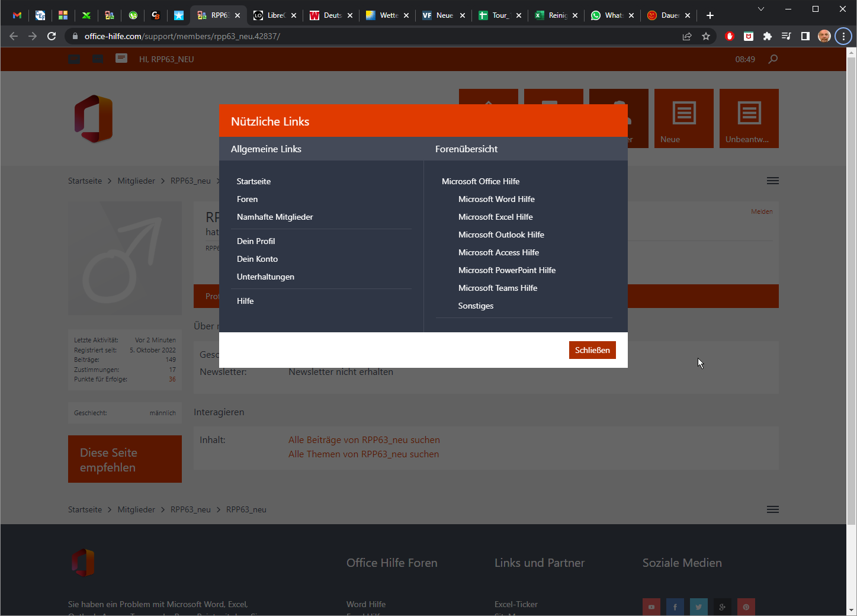857x616 pixels.
Task: Open the Chrome three-dot menu
Action: coord(843,36)
